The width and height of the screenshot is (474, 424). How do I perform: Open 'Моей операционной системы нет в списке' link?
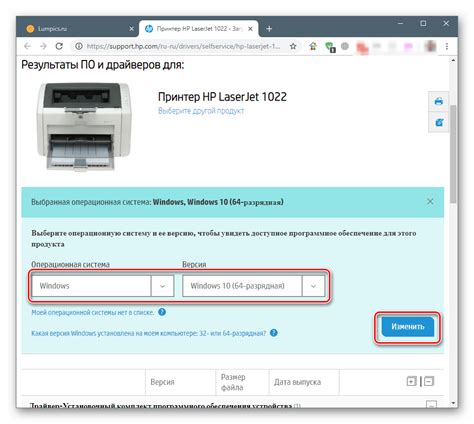point(93,313)
